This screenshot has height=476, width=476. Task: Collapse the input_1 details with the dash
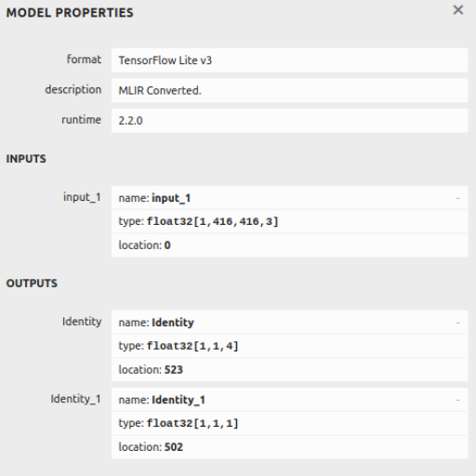click(457, 198)
